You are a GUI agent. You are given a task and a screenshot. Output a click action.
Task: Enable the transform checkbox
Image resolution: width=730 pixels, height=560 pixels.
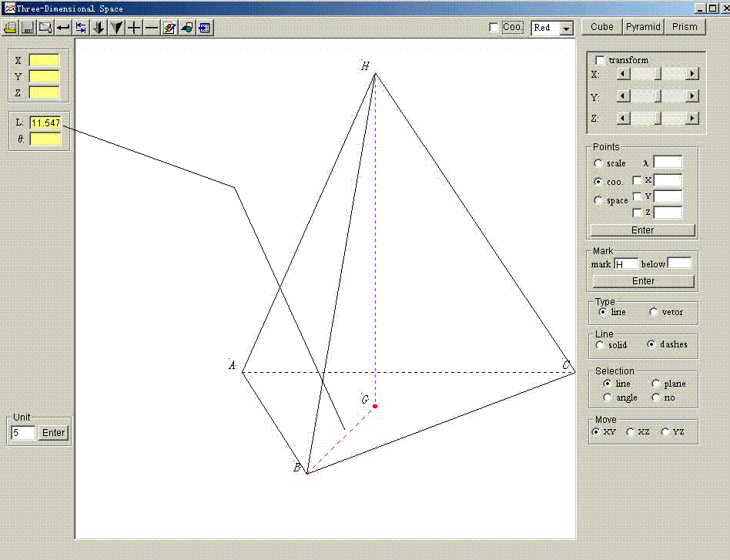(x=600, y=60)
